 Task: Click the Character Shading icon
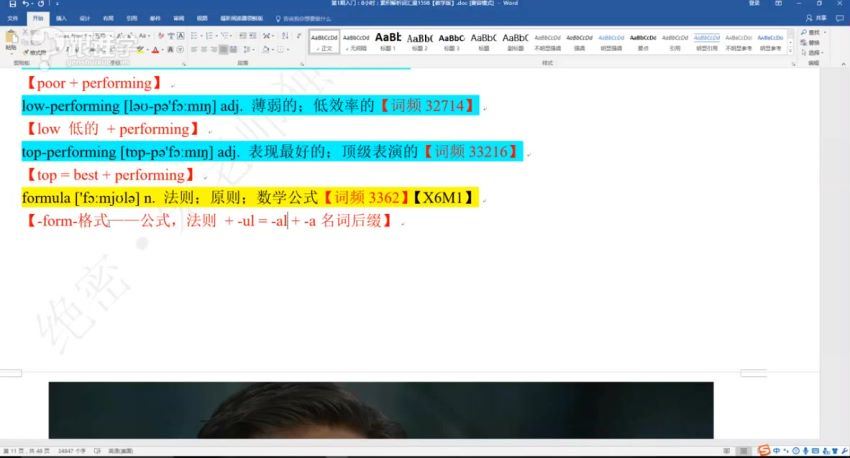[170, 50]
